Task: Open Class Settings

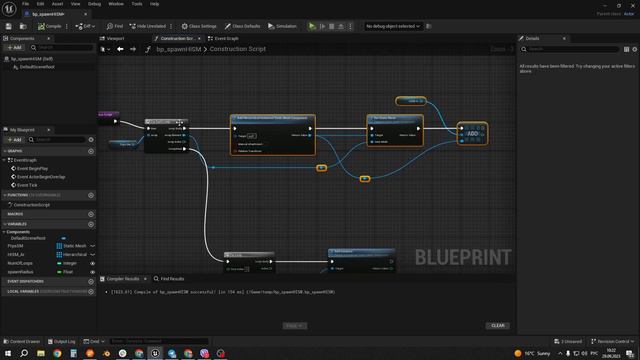Action: [x=199, y=26]
